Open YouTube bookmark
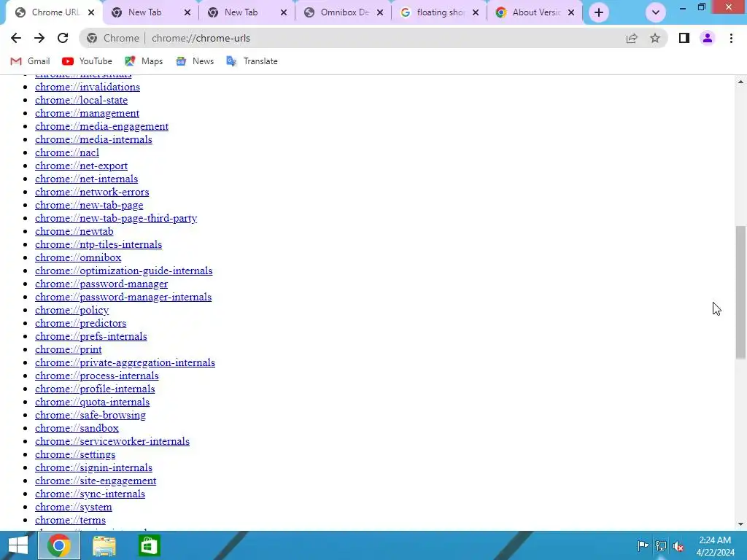This screenshot has height=560, width=747. click(x=88, y=61)
